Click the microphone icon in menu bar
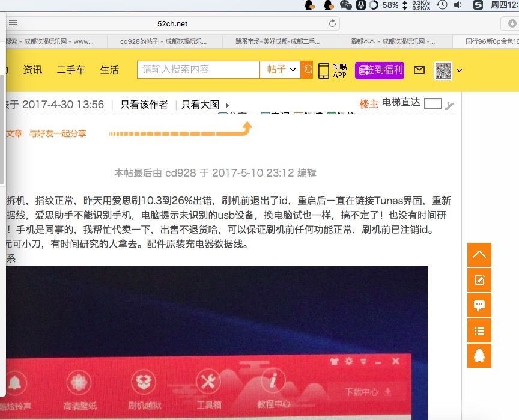The width and height of the screenshot is (519, 420). [x=361, y=5]
